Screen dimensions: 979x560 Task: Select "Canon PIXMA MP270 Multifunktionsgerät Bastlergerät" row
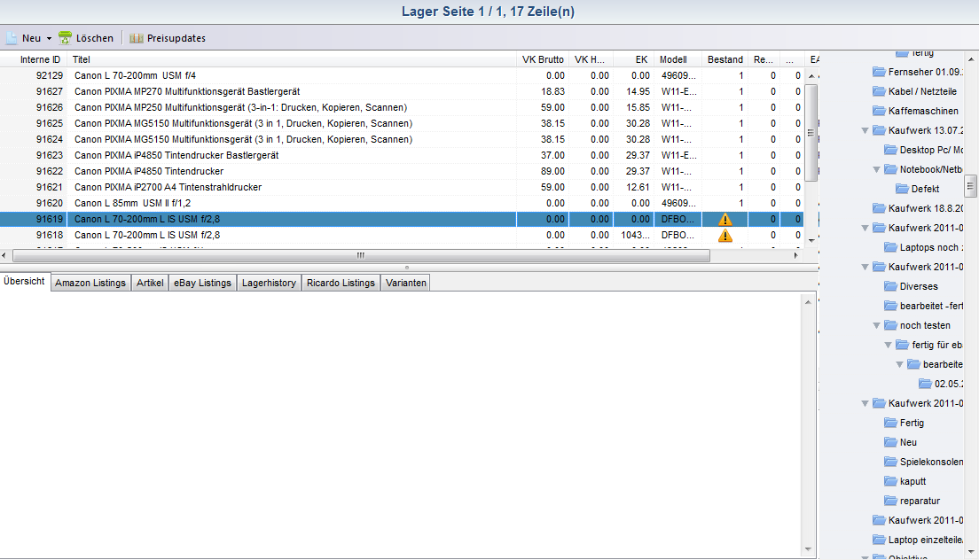pos(401,91)
